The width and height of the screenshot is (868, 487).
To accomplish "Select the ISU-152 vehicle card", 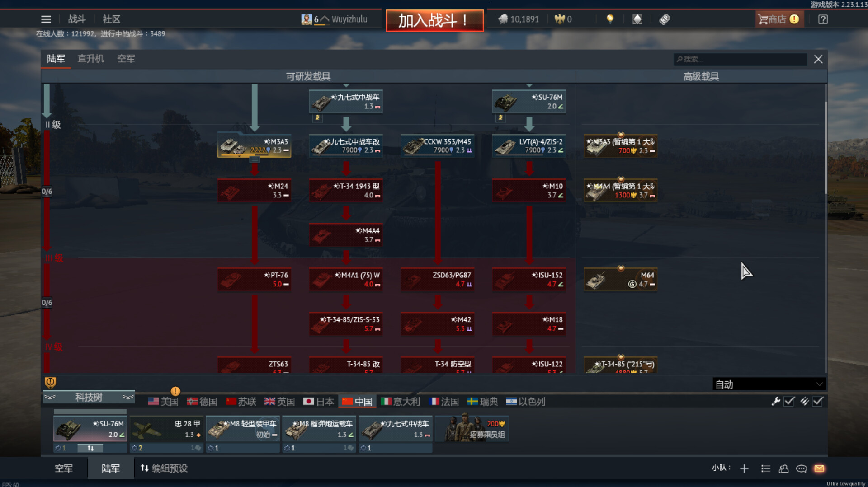I will click(x=529, y=279).
